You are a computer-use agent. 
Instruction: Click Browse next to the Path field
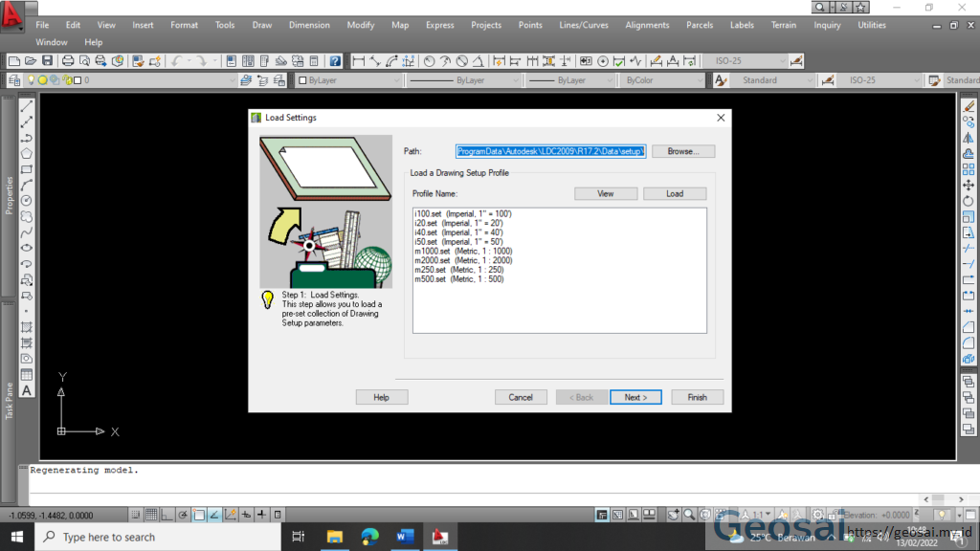[682, 150]
